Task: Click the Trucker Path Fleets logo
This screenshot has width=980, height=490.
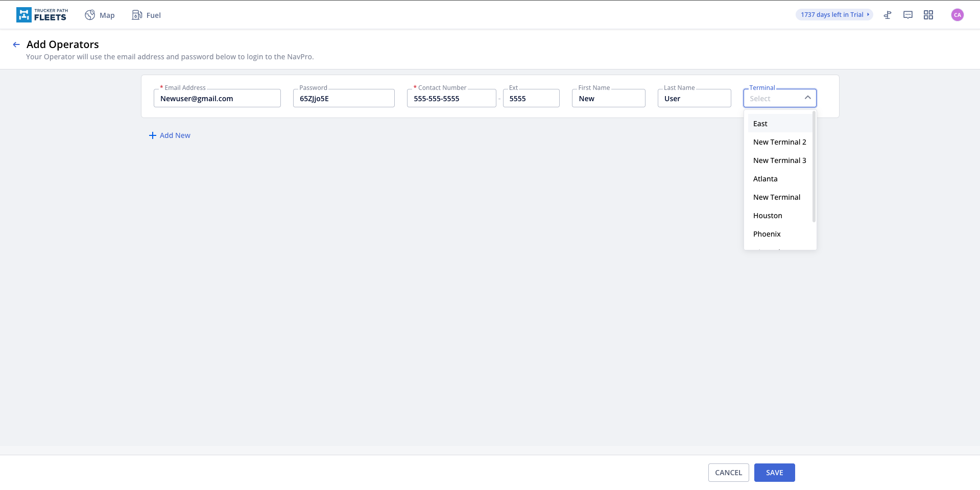Action: pos(42,15)
